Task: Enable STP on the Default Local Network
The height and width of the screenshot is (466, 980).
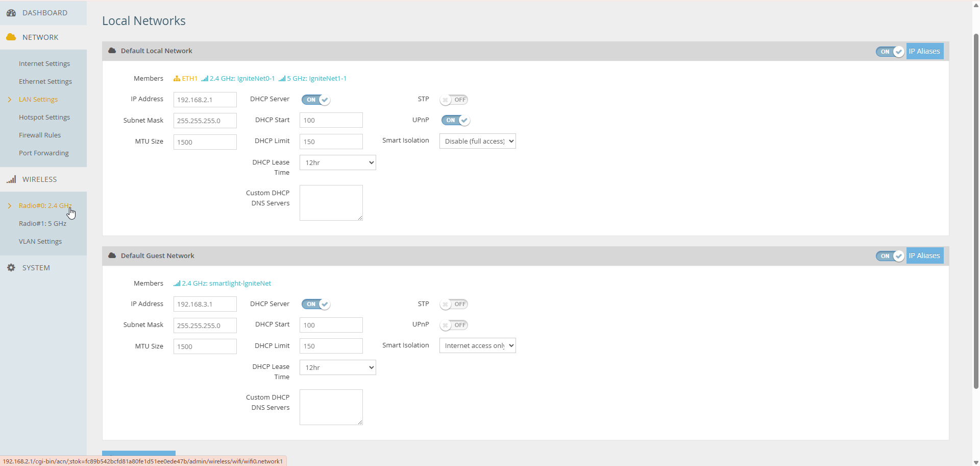Action: pyautogui.click(x=454, y=100)
